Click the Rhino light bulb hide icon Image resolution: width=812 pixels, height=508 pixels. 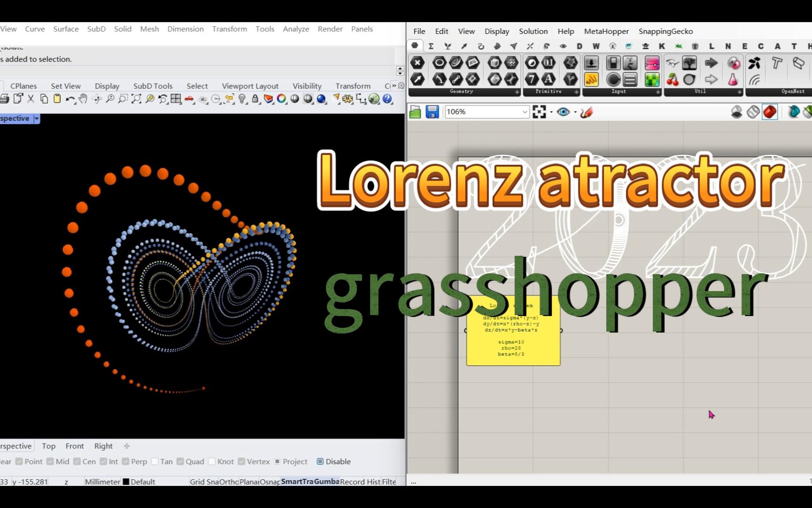coord(242,99)
